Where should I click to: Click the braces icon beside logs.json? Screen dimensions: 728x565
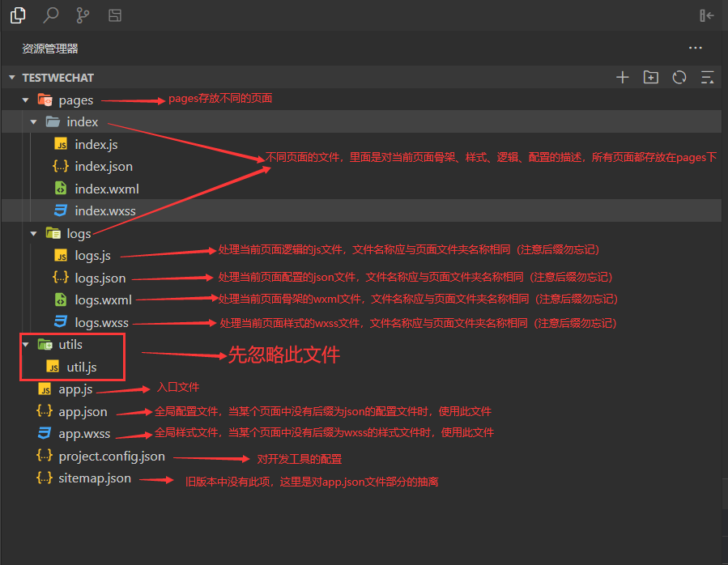pyautogui.click(x=61, y=277)
